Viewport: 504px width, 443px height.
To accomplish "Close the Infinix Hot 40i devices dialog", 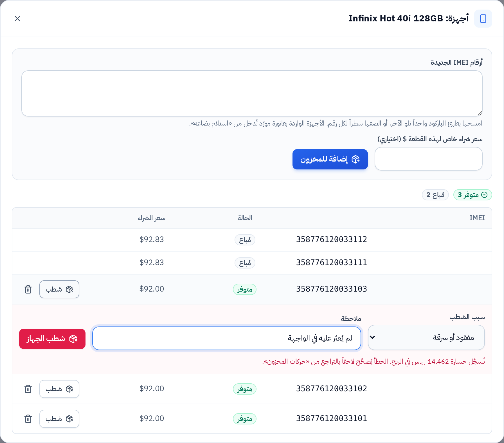I will coord(17,19).
